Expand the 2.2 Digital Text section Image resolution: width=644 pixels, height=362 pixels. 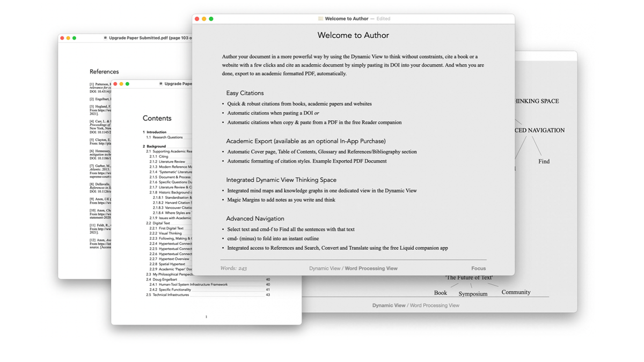pos(161,223)
